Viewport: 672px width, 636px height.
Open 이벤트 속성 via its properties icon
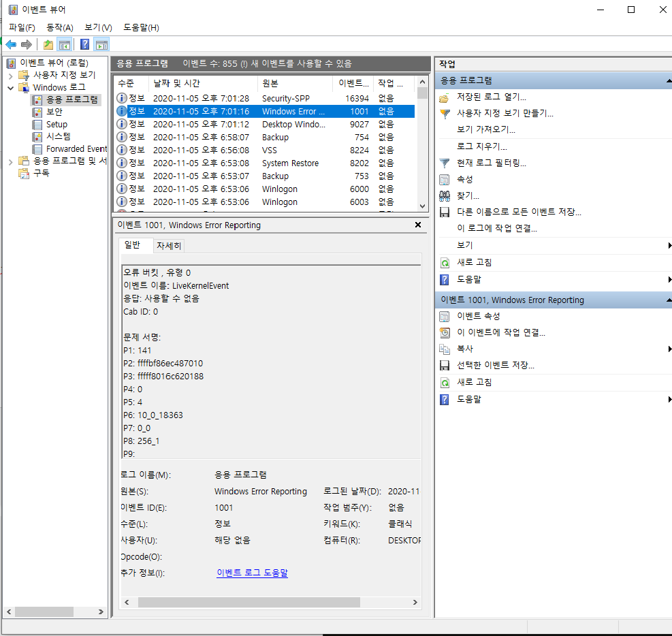coord(446,315)
